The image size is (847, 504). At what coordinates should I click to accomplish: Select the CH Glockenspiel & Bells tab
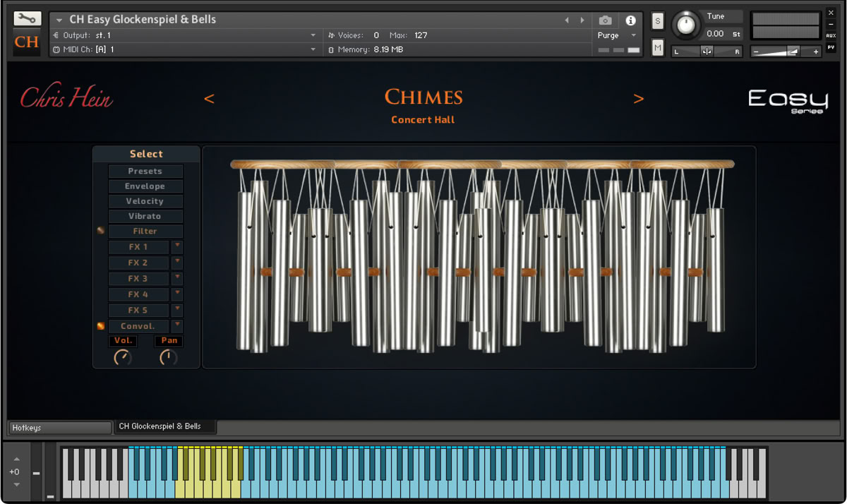(165, 427)
